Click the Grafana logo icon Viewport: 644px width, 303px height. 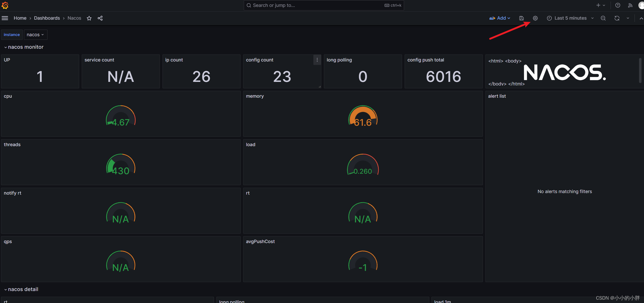[x=5, y=5]
